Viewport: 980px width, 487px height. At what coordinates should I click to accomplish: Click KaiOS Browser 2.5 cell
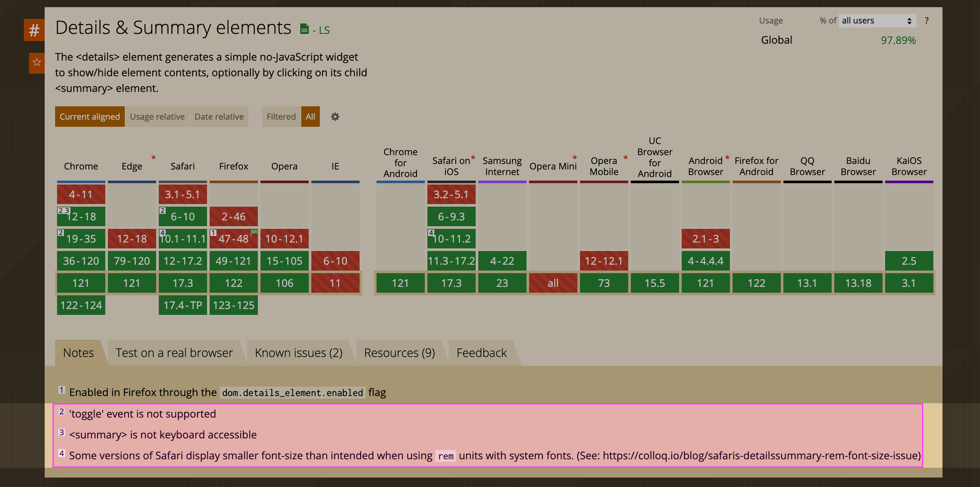[909, 261]
